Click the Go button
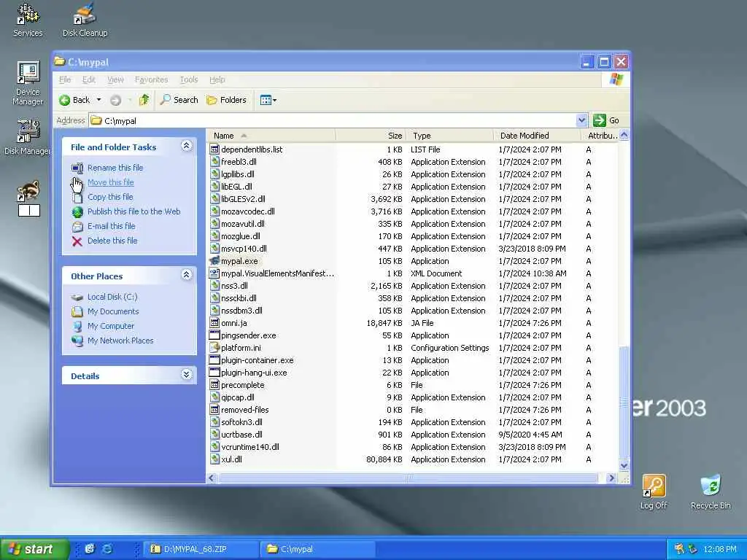This screenshot has height=560, width=747. click(606, 120)
